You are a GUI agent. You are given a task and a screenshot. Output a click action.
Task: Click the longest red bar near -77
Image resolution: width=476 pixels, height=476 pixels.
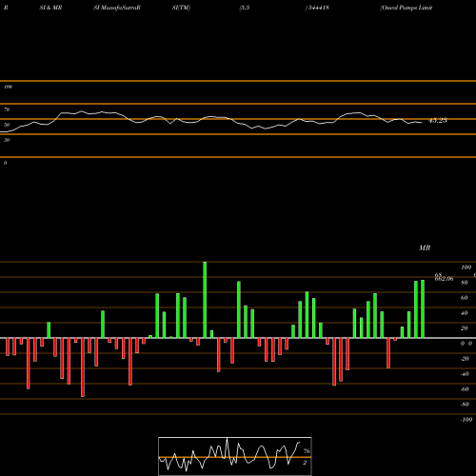pyautogui.click(x=83, y=367)
